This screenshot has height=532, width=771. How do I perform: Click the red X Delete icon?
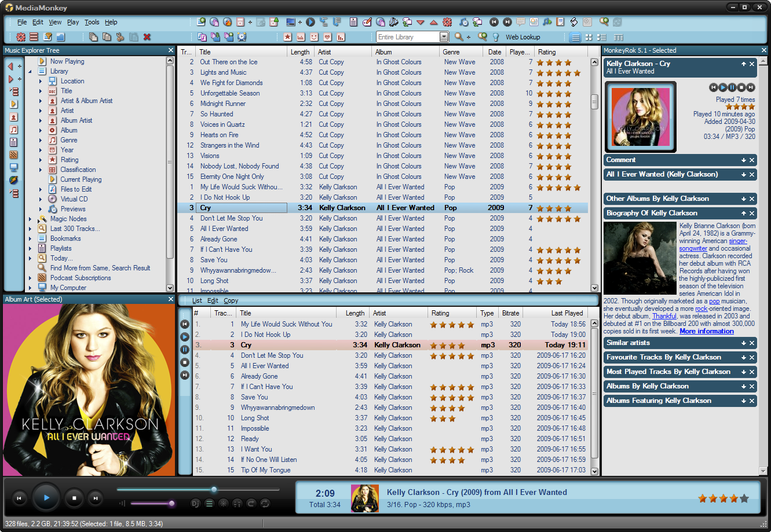tap(147, 37)
